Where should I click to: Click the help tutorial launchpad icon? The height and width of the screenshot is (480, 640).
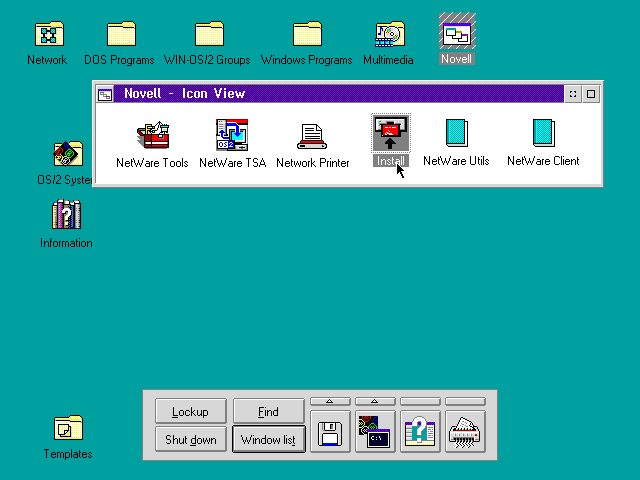click(x=420, y=432)
